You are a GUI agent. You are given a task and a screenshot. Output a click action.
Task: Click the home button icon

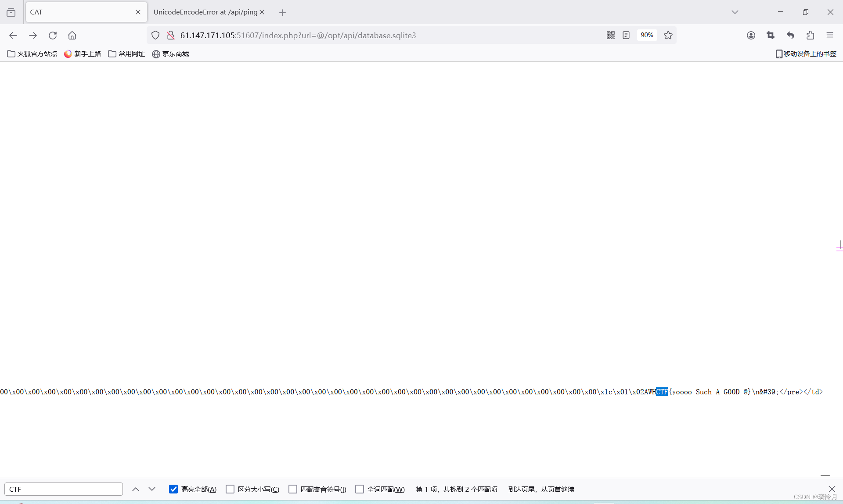[72, 36]
